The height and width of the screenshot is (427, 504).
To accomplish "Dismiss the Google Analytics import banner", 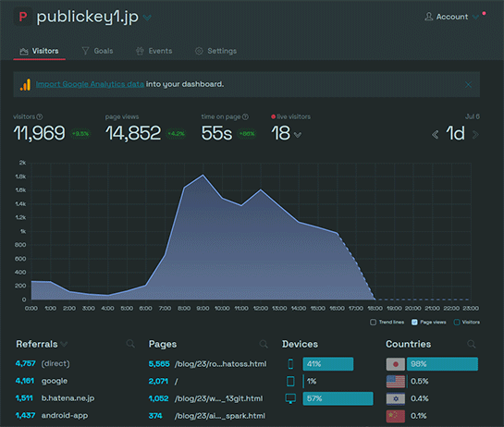I will pyautogui.click(x=468, y=84).
